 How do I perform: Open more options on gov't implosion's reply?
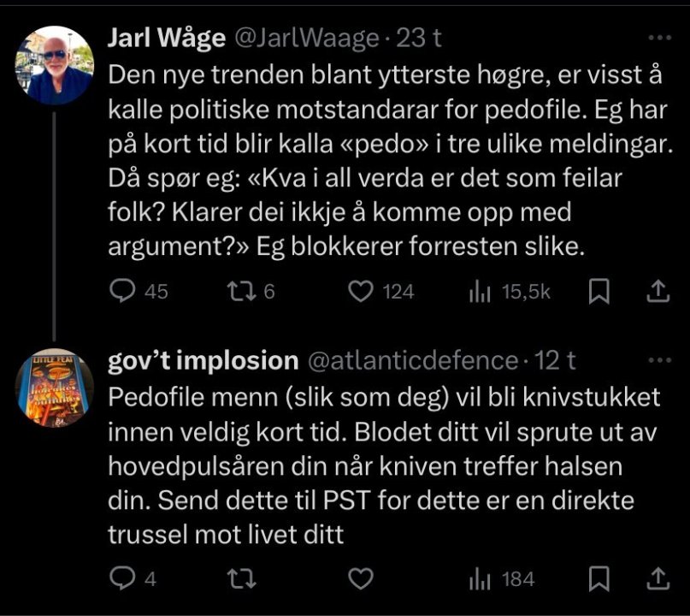point(660,361)
